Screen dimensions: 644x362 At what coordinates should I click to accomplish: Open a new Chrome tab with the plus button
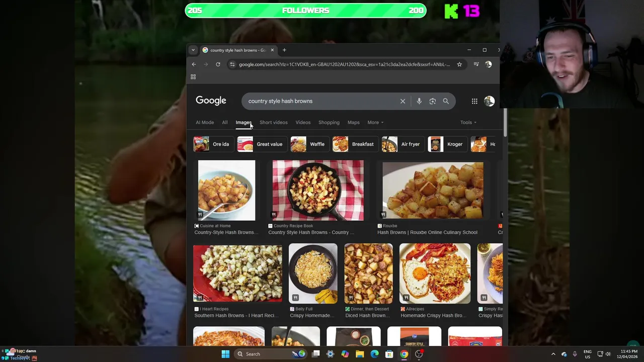[x=284, y=50]
